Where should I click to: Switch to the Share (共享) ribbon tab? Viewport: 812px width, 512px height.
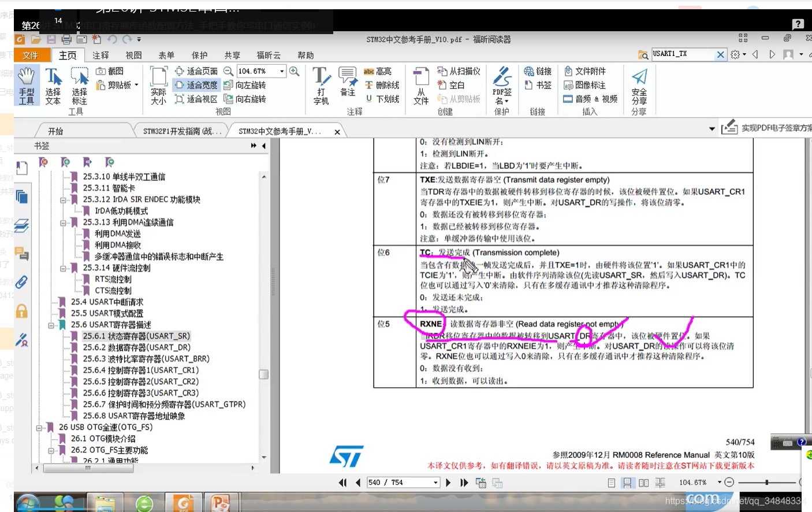click(232, 55)
